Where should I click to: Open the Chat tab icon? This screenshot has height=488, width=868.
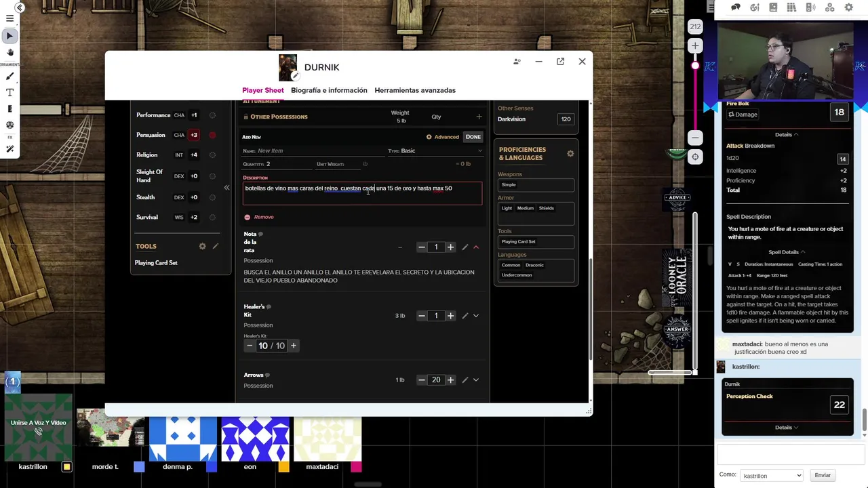(736, 7)
